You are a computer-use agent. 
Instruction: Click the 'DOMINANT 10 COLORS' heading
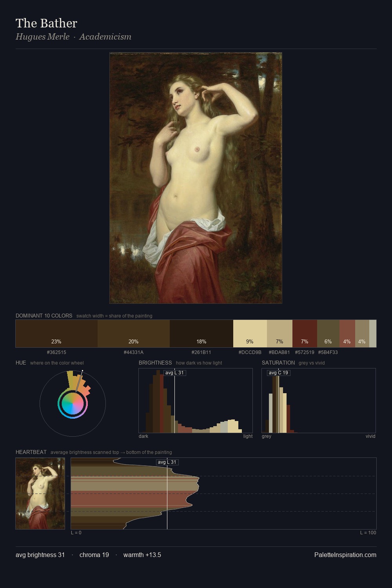[44, 316]
